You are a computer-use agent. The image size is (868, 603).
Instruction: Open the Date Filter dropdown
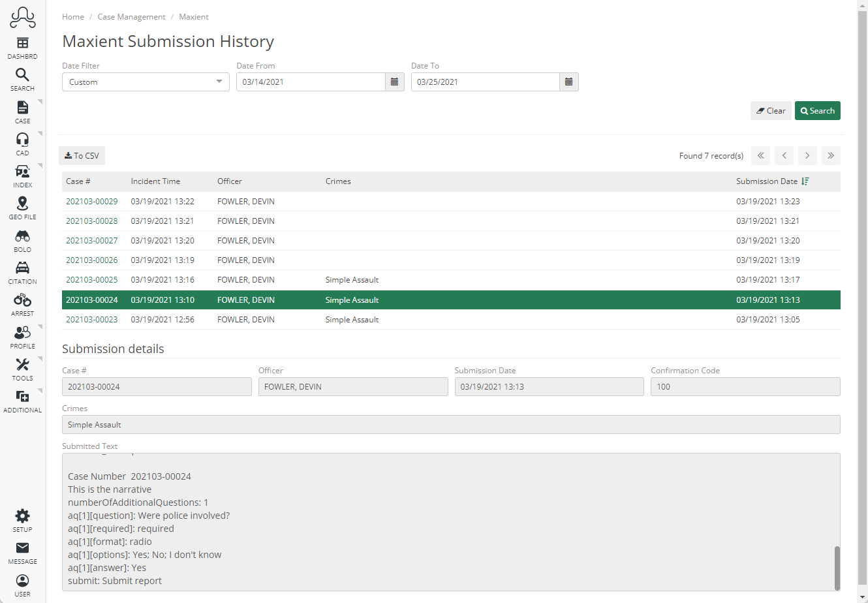[x=145, y=82]
